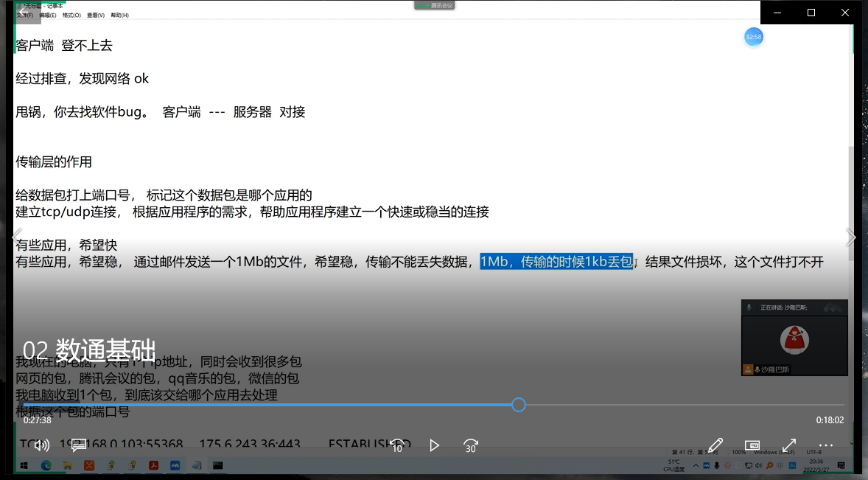Click the left navigation chevron arrow
This screenshot has width=868, height=480.
point(16,237)
